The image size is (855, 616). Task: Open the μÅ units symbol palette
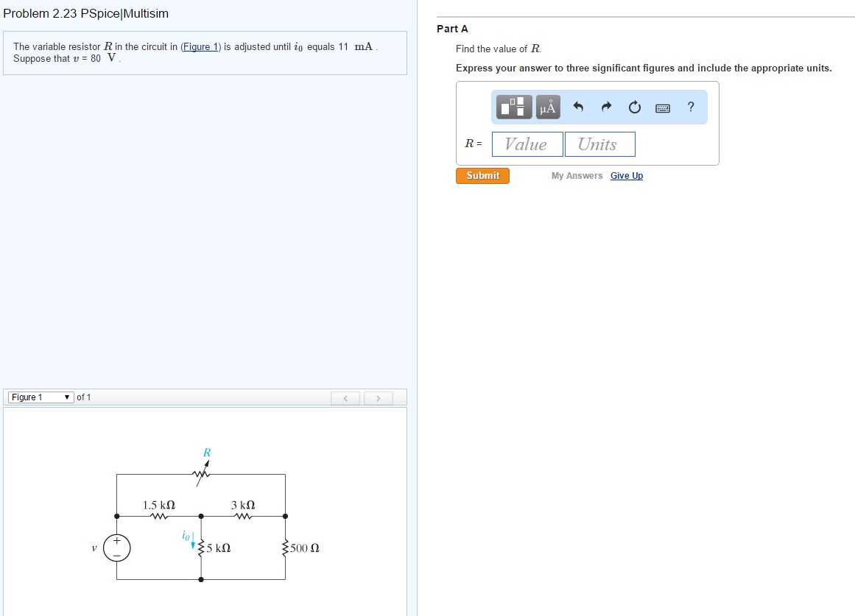click(x=546, y=106)
